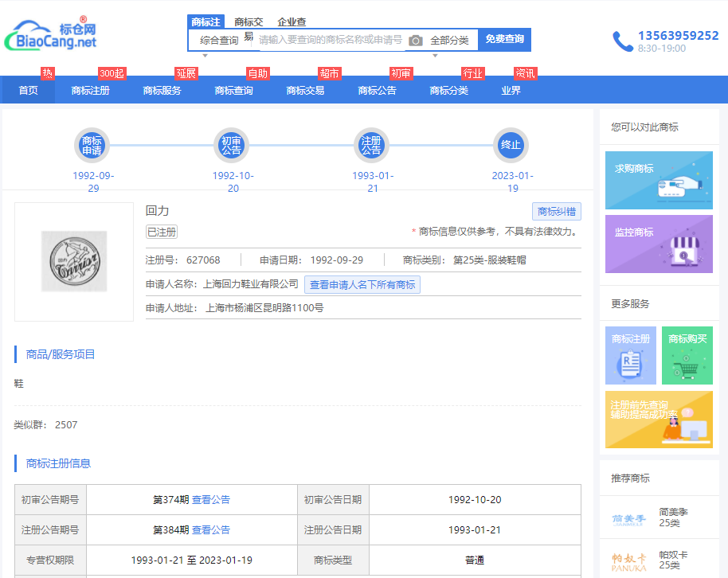The height and width of the screenshot is (578, 728).
Task: Click the 类似群 value 2507
Action: (66, 425)
